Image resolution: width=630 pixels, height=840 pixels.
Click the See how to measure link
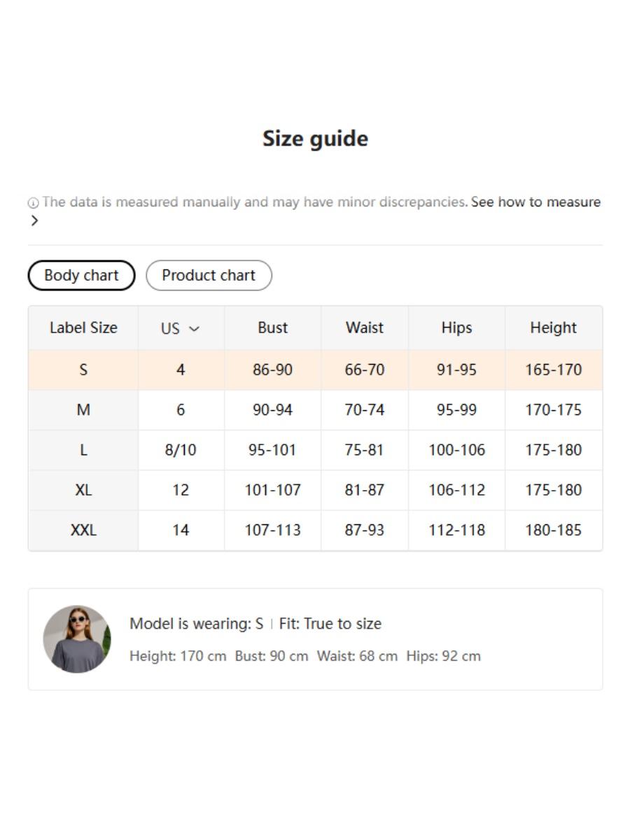[x=535, y=202]
